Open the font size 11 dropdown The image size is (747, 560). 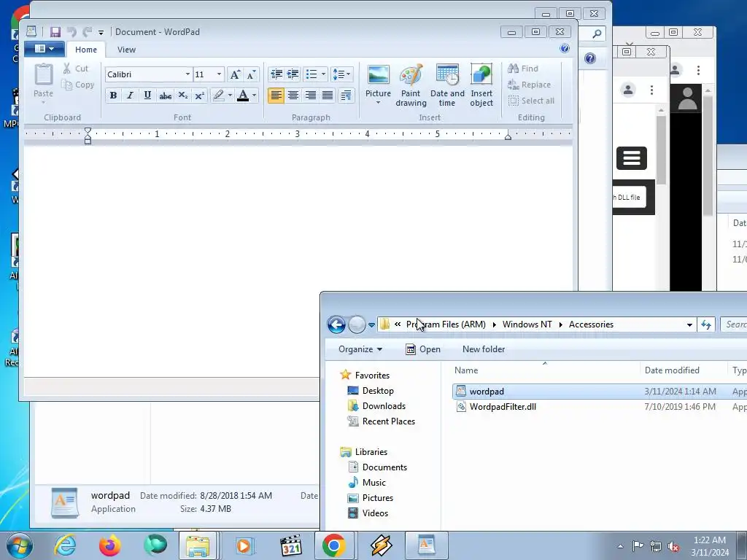point(219,74)
